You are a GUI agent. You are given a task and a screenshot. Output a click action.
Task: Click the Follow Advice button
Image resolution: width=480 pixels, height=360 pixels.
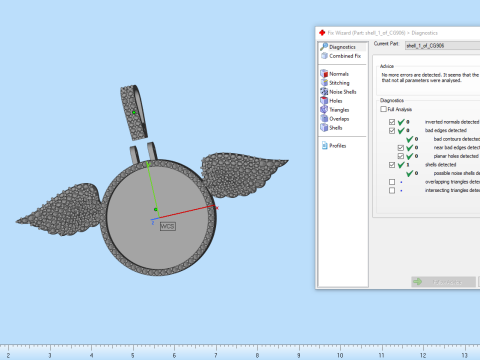point(443,282)
